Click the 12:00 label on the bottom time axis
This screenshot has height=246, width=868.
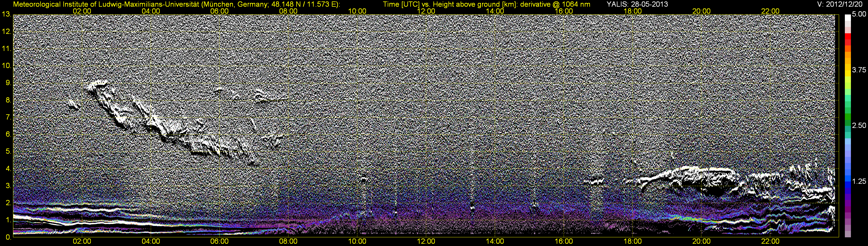click(x=426, y=242)
